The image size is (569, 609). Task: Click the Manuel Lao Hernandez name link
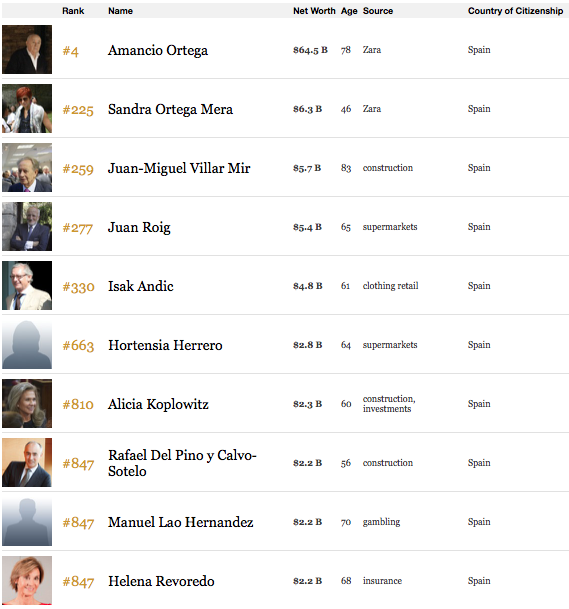pyautogui.click(x=181, y=522)
